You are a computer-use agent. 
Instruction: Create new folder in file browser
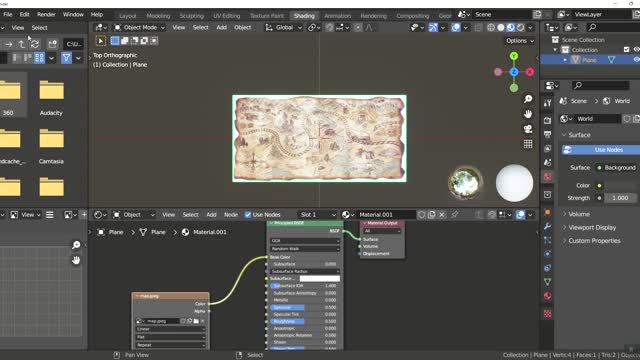click(x=53, y=44)
